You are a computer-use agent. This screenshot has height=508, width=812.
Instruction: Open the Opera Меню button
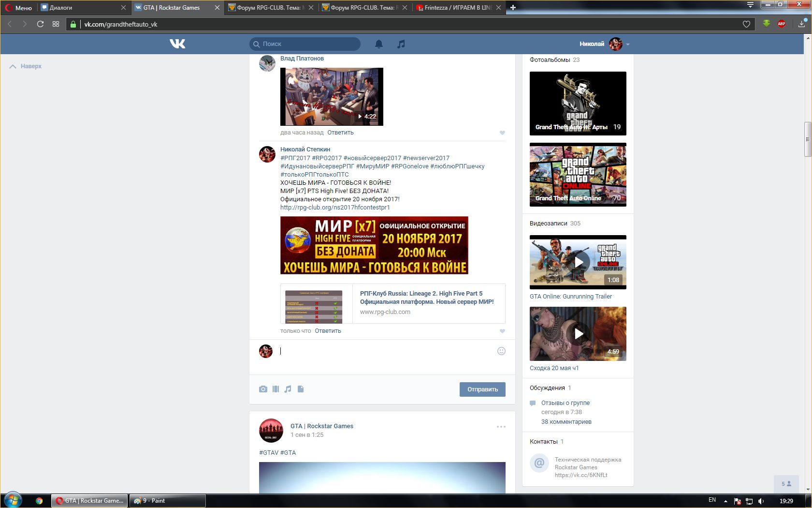coord(18,8)
